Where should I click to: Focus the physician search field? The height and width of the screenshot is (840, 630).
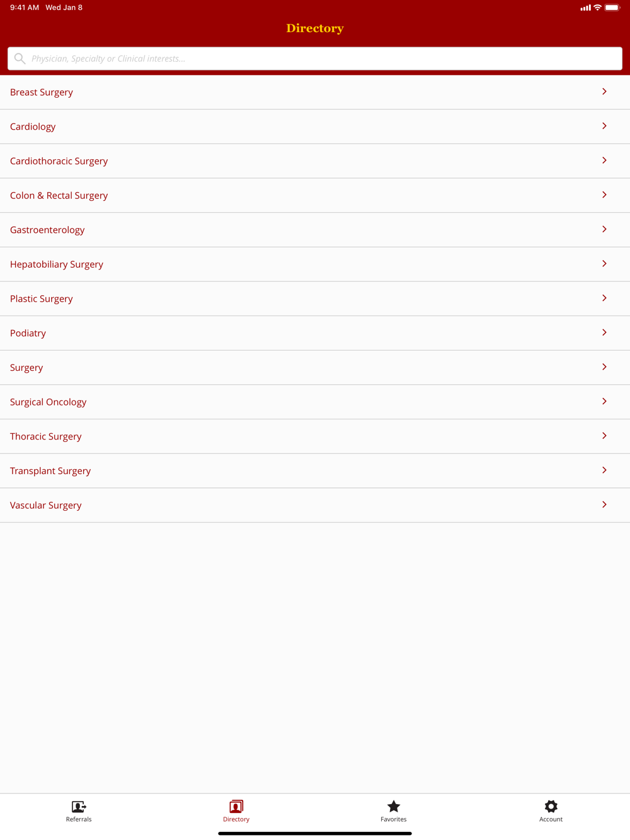coord(315,59)
